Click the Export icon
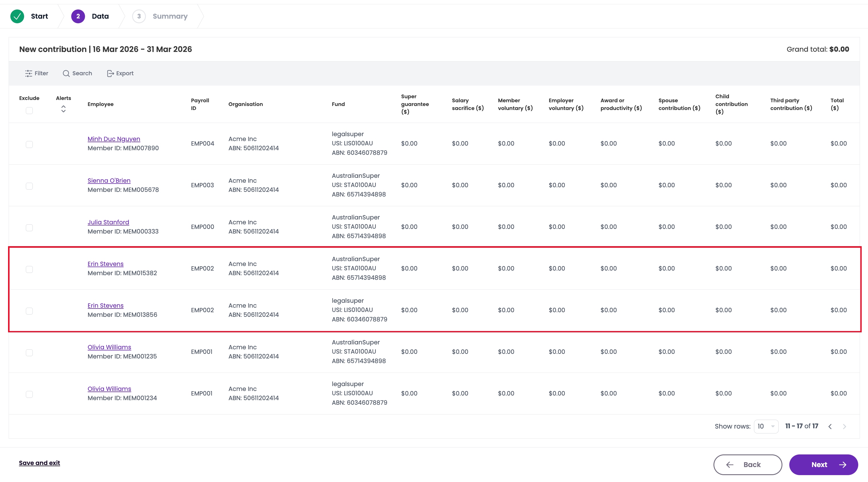 coord(110,73)
